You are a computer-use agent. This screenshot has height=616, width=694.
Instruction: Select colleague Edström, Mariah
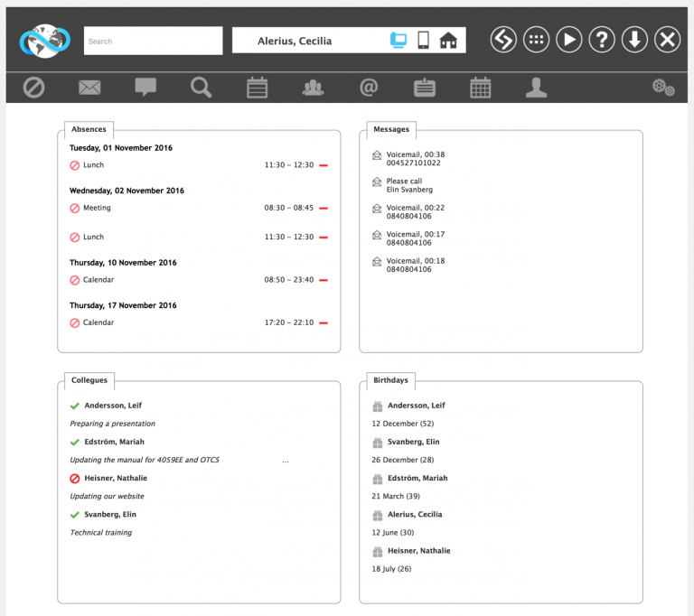(x=114, y=442)
